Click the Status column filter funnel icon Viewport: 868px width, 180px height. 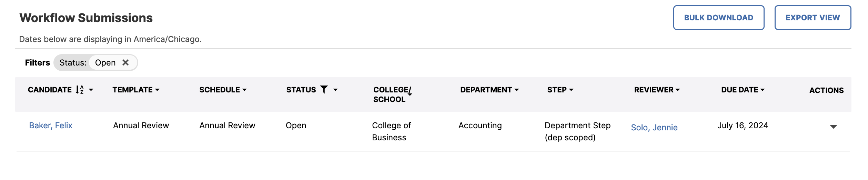[x=324, y=90]
